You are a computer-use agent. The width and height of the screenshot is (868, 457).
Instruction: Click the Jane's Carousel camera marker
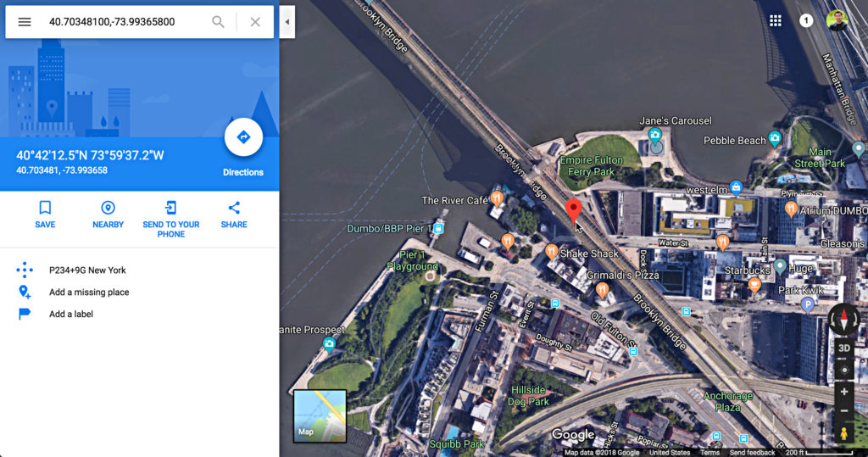pos(655,135)
